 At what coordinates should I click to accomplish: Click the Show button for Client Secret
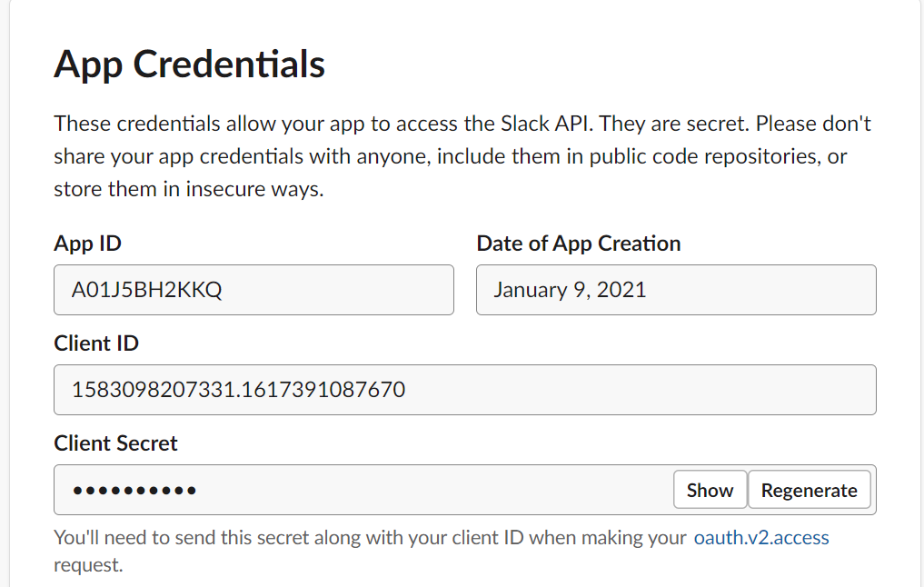(710, 490)
